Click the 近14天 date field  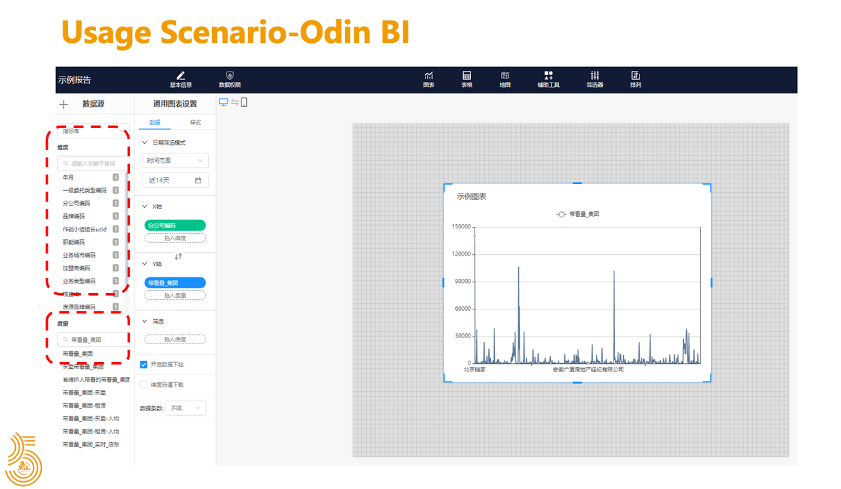(x=175, y=180)
